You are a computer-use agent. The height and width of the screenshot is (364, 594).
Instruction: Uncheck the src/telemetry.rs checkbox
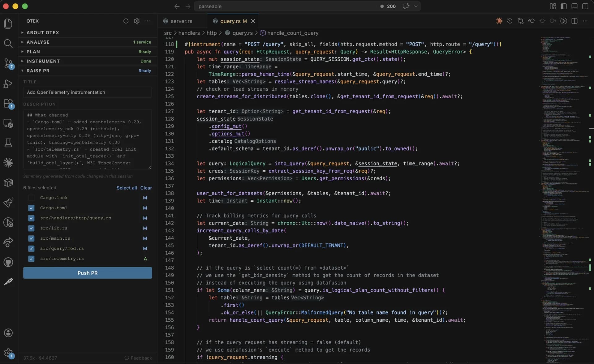pyautogui.click(x=31, y=259)
